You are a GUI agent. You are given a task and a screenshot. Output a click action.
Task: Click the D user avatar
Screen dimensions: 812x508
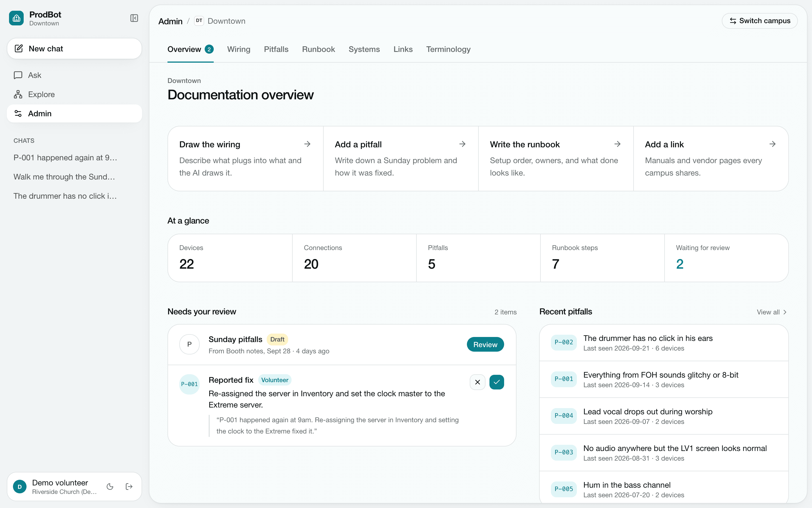coord(20,487)
